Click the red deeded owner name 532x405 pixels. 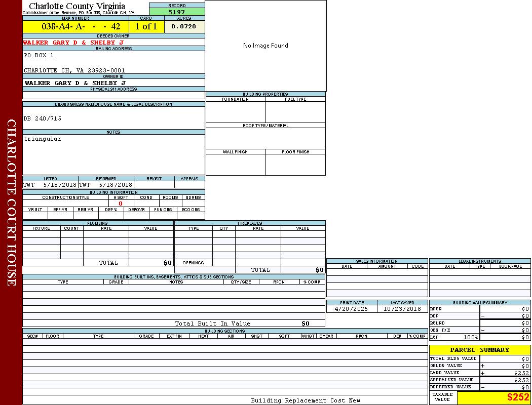click(x=73, y=43)
